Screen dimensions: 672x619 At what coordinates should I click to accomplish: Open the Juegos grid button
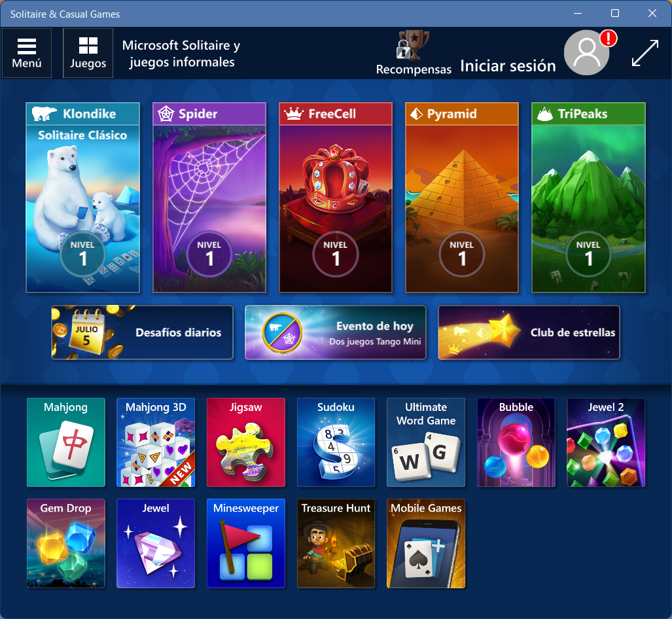pyautogui.click(x=88, y=53)
